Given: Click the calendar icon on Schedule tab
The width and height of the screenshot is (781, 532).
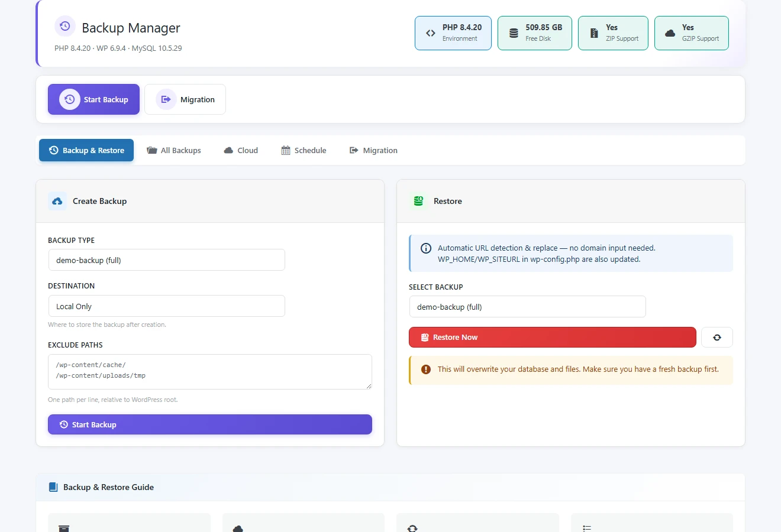Looking at the screenshot, I should (286, 150).
